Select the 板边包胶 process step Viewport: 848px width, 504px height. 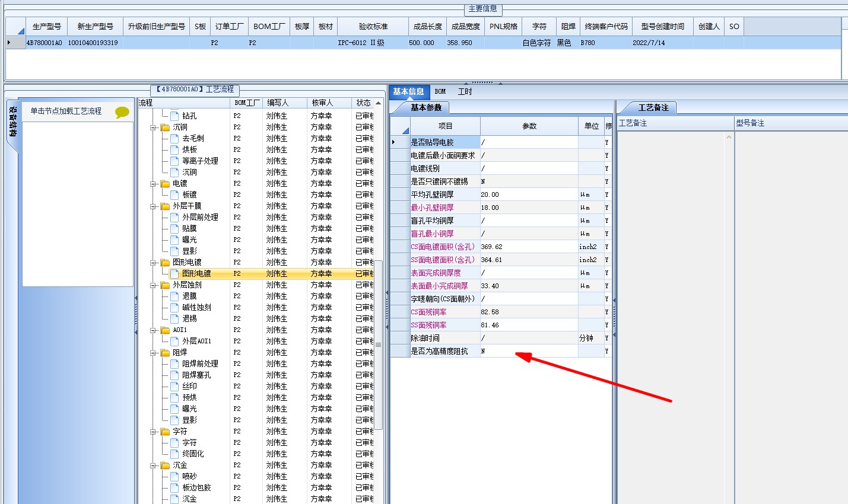[196, 487]
